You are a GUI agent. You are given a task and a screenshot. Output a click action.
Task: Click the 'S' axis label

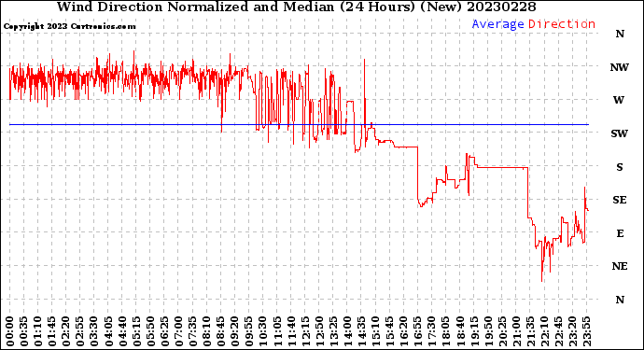pyautogui.click(x=620, y=167)
